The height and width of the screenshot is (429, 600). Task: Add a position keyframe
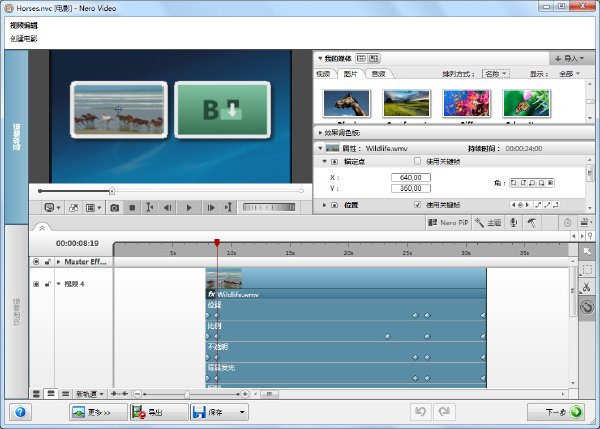pos(520,205)
